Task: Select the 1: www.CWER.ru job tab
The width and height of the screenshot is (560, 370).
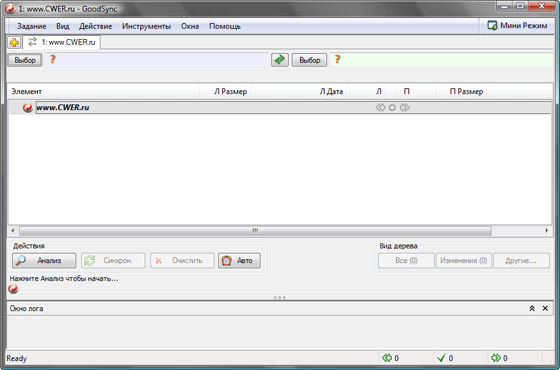Action: (x=61, y=42)
